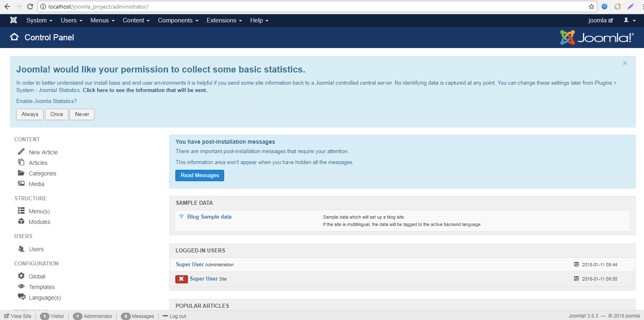Open the Extensions dropdown menu
644x320 pixels.
[x=224, y=20]
